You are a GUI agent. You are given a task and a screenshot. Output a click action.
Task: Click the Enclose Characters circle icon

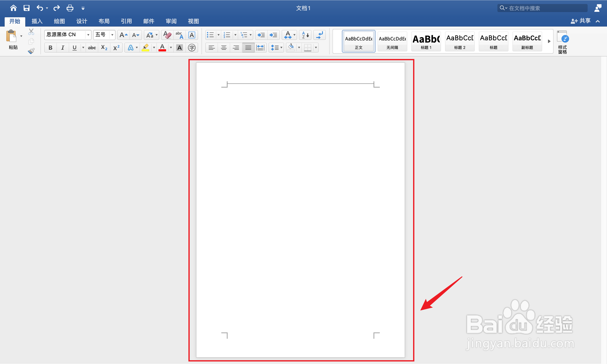192,48
